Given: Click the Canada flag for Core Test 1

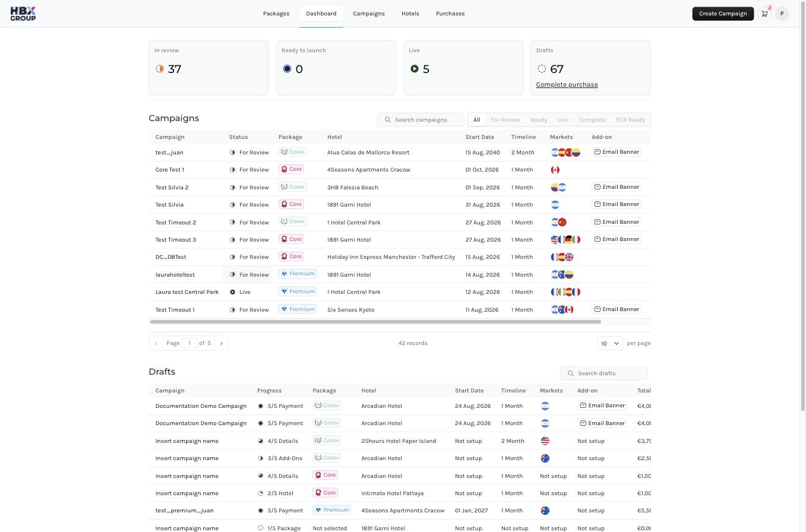Looking at the screenshot, I should click(x=555, y=170).
